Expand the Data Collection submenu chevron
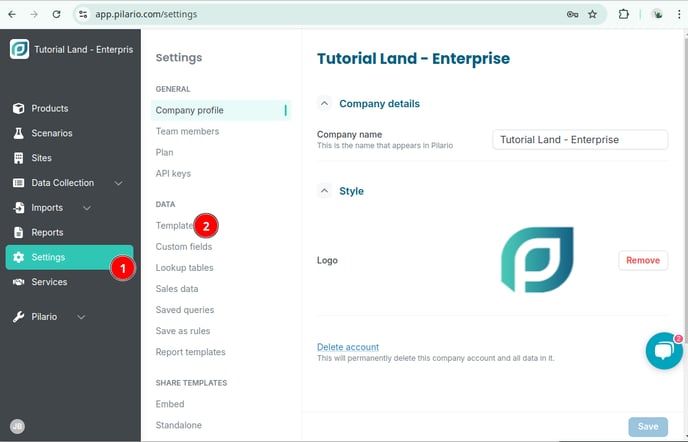688x442 pixels. [118, 183]
